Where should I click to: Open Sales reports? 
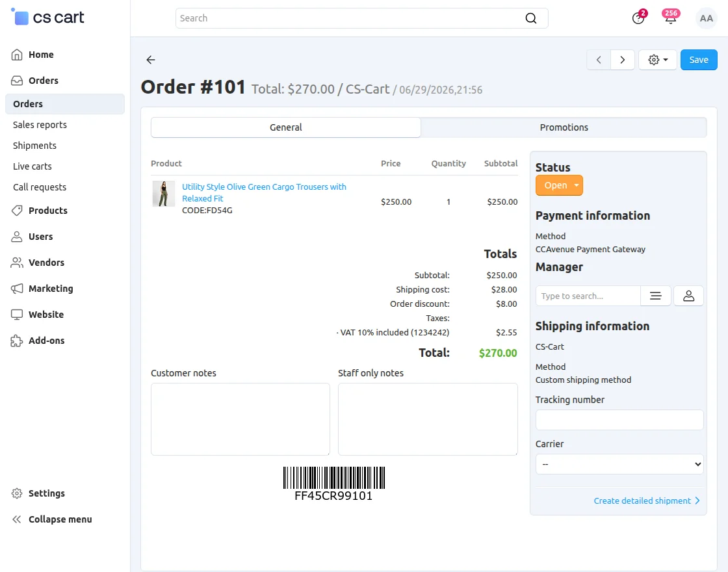click(x=40, y=125)
